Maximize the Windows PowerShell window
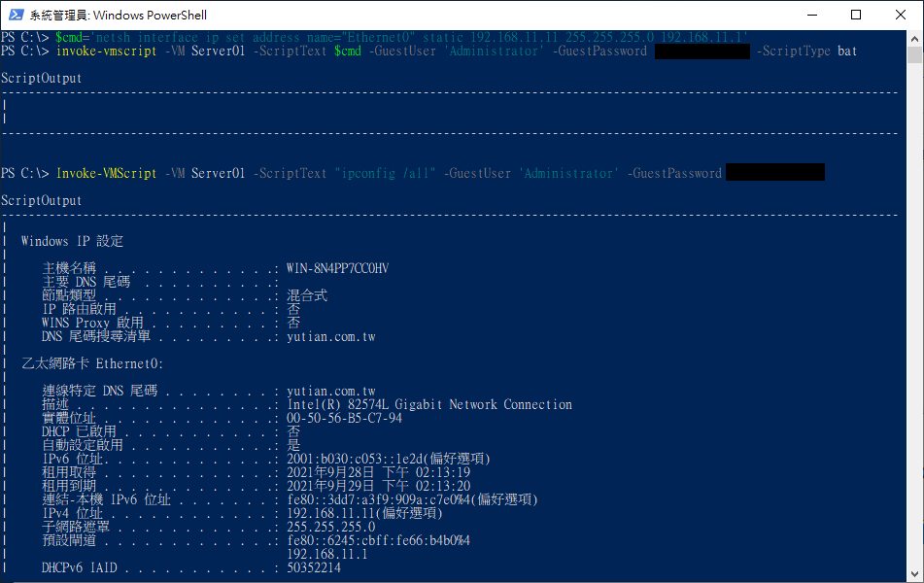The height and width of the screenshot is (583, 924). pos(856,15)
